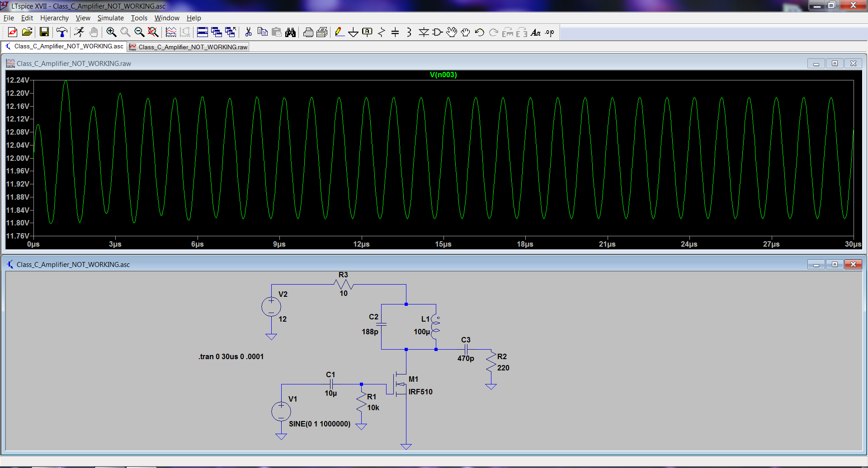Select the Zoom In magnifier icon
The image size is (868, 468).
click(111, 32)
